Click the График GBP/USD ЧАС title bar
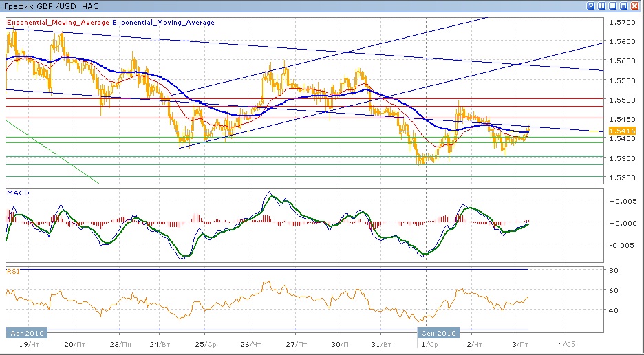This screenshot has width=644, height=355. [52, 6]
